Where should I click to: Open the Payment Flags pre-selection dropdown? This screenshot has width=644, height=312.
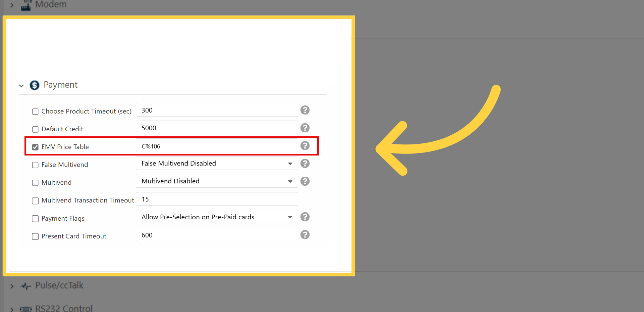217,217
